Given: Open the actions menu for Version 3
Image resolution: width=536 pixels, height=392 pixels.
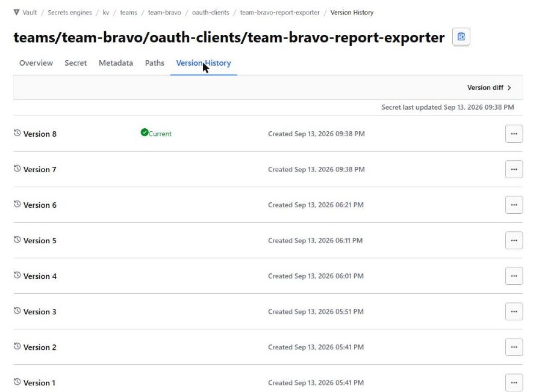Looking at the screenshot, I should 514,311.
